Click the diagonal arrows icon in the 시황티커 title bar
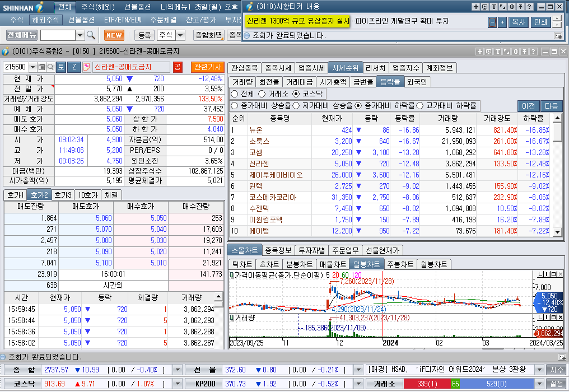 pos(502,7)
